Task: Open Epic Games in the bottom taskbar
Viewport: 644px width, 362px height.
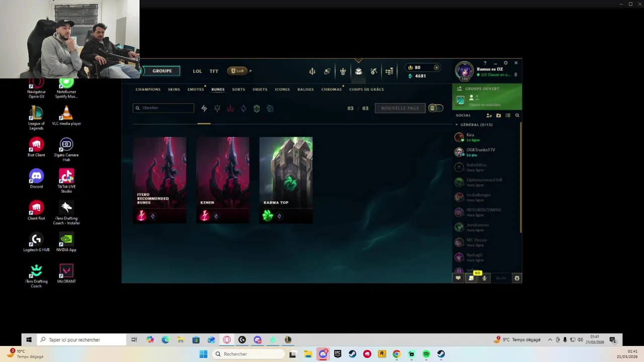Action: click(x=338, y=354)
